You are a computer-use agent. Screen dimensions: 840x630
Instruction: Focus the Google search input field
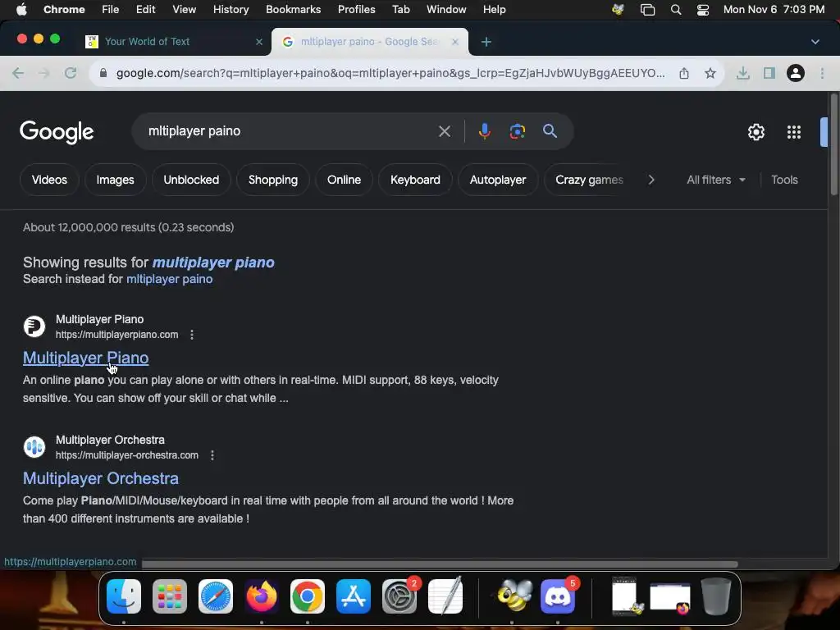290,131
